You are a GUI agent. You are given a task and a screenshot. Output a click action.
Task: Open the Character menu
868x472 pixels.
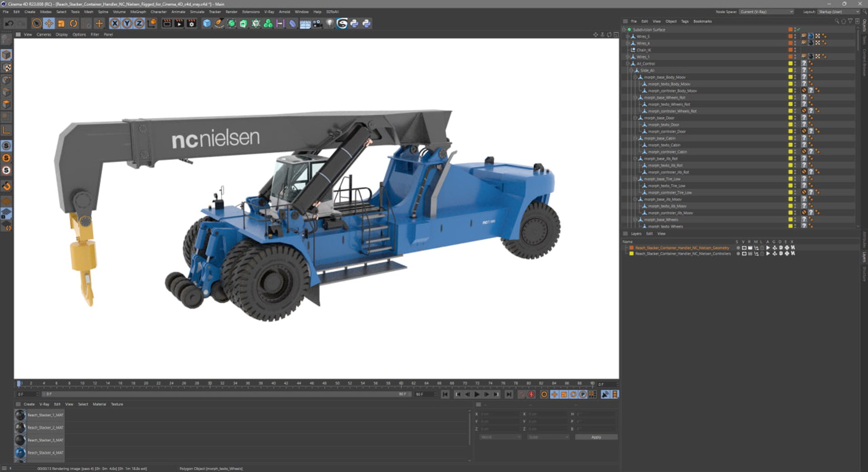tap(158, 12)
